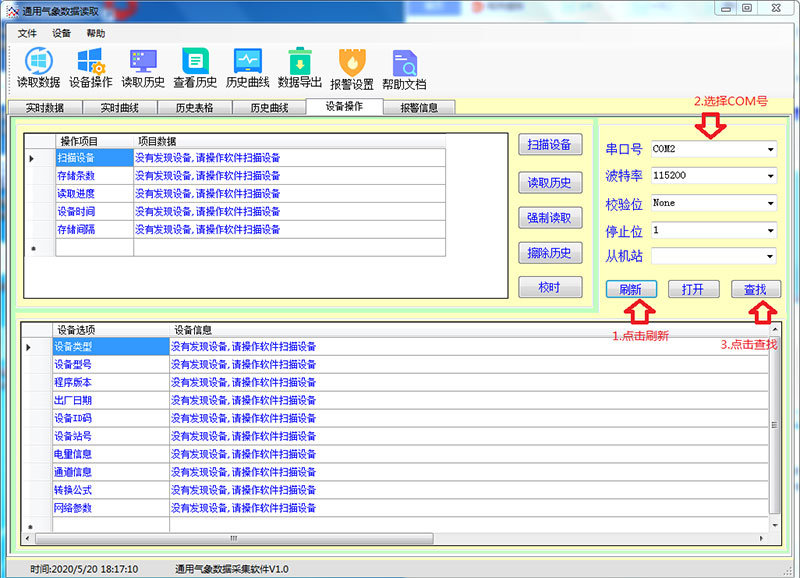Click the 数据导出 toolbar icon
This screenshot has height=578, width=800.
[x=300, y=67]
